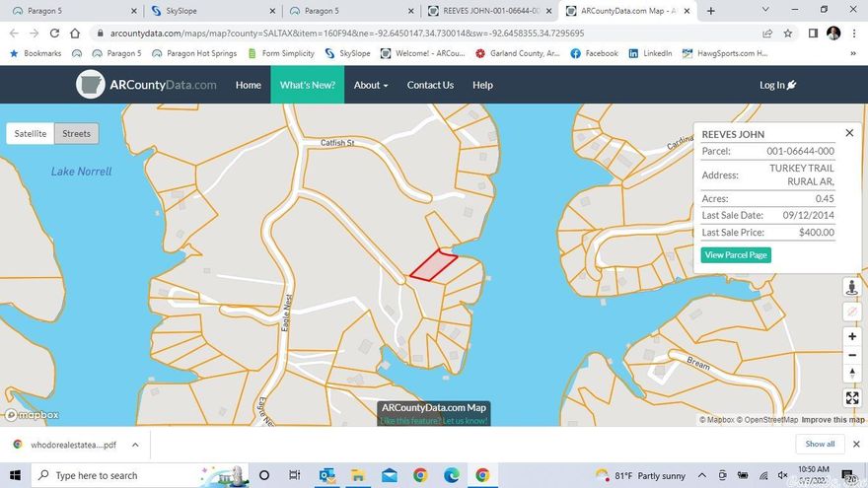Image resolution: width=868 pixels, height=488 pixels.
Task: Show hidden system tray icons
Action: [x=702, y=475]
